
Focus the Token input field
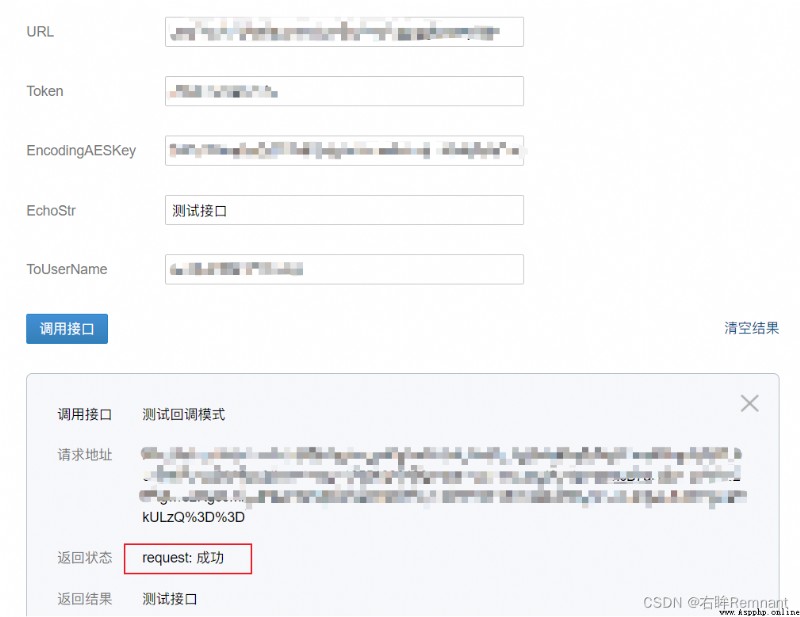(344, 91)
